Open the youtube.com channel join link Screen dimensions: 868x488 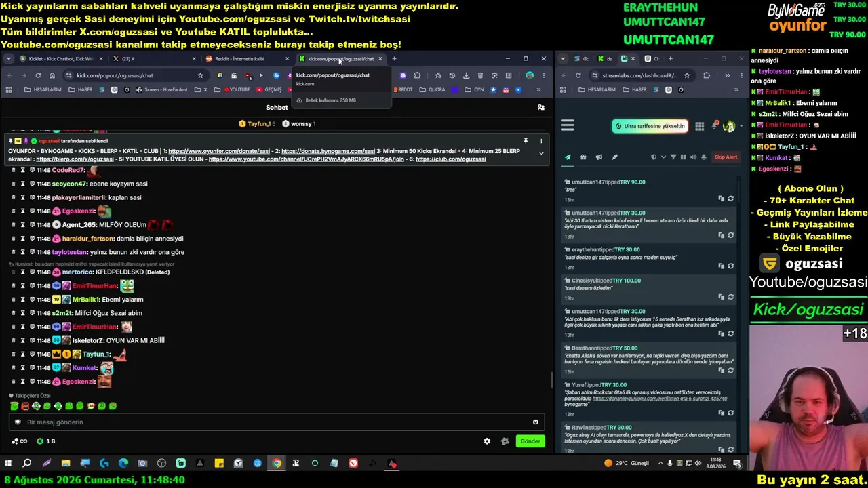[x=307, y=159]
